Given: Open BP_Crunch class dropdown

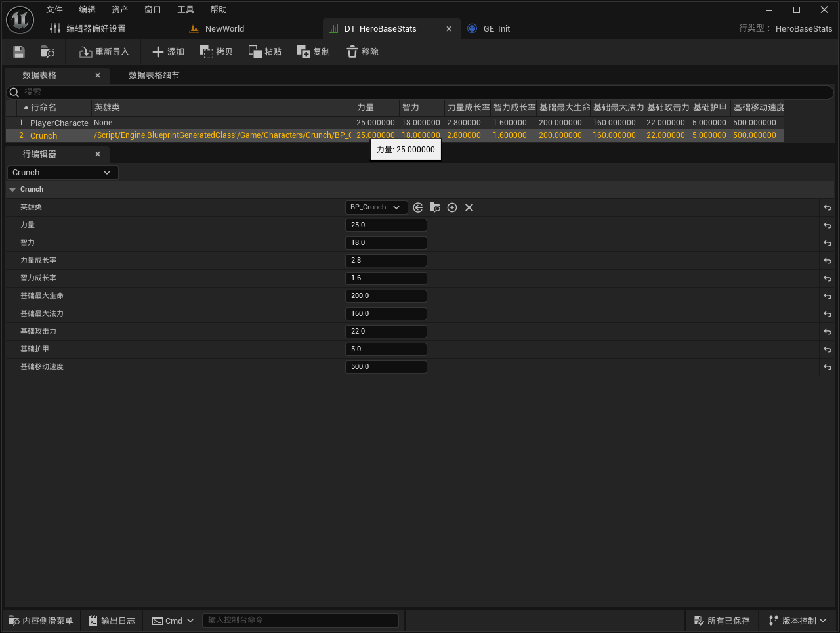Looking at the screenshot, I should 376,207.
